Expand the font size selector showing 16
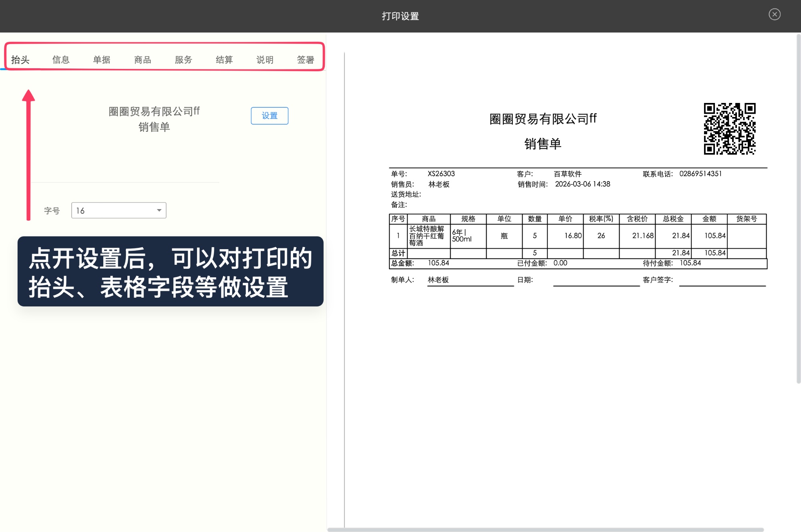 click(x=118, y=210)
